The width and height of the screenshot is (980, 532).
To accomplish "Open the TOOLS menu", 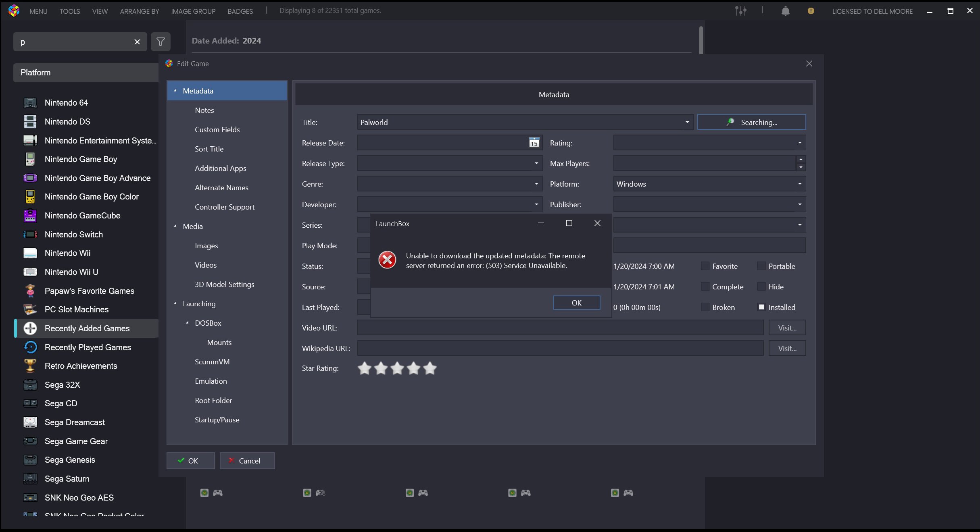I will (x=70, y=11).
